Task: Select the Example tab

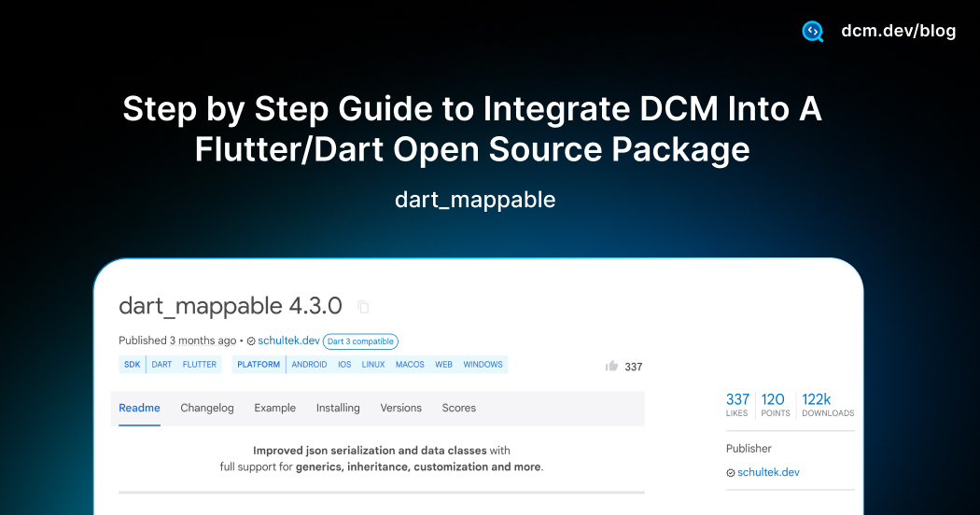Action: click(x=275, y=408)
